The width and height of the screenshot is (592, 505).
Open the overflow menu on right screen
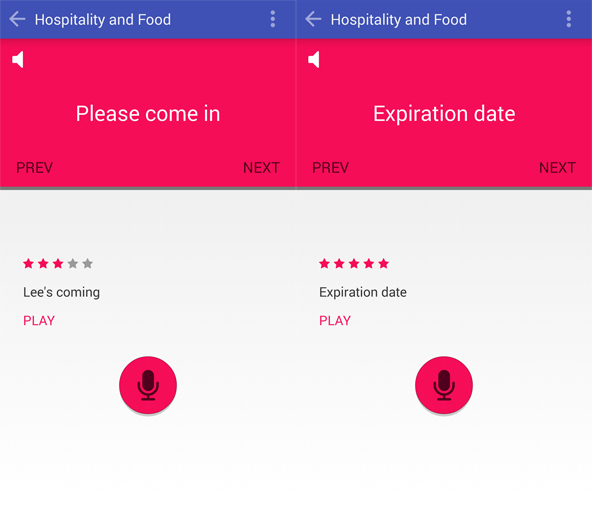click(x=569, y=19)
